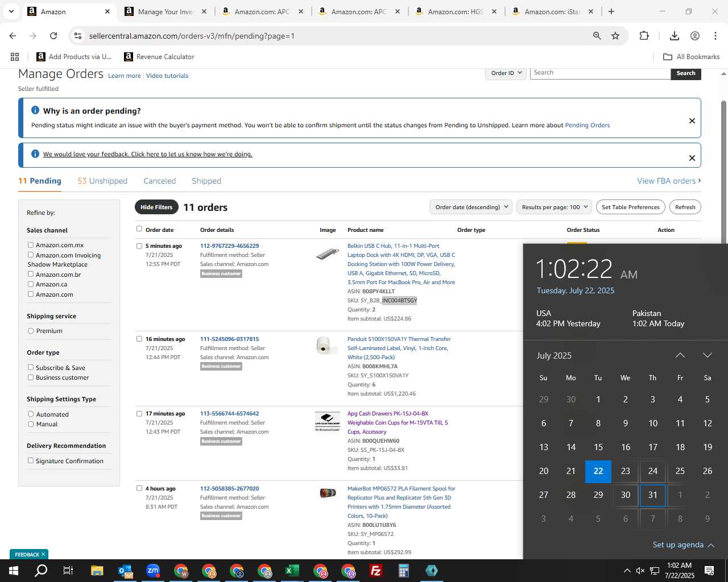Switch to the Canceled tab

(159, 181)
